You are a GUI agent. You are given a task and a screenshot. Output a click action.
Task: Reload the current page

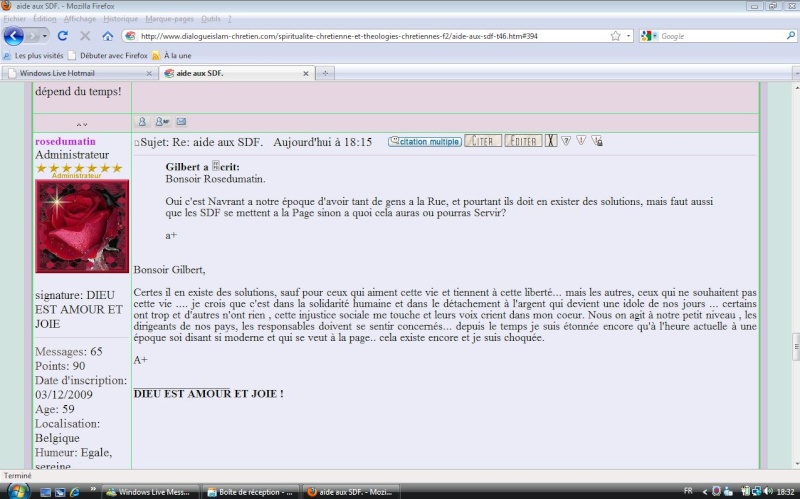[x=62, y=36]
